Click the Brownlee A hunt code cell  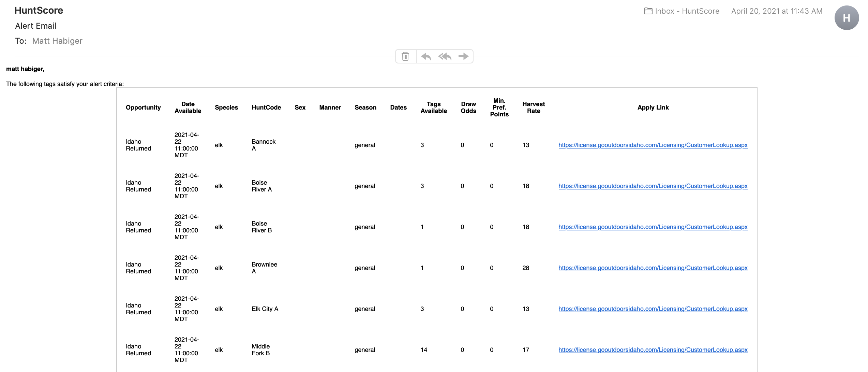pos(264,268)
